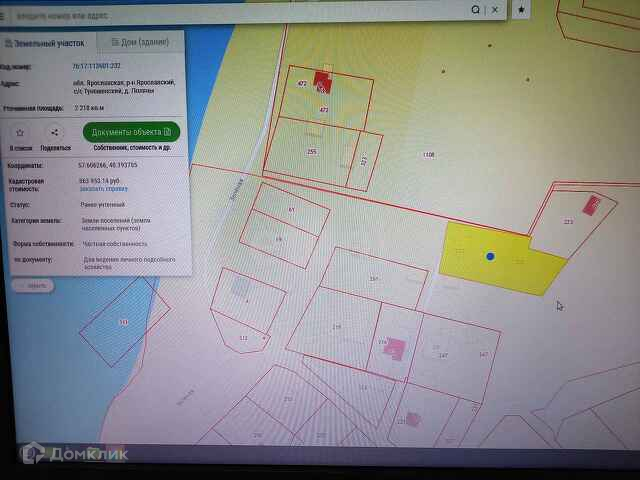Viewport: 640px width, 480px height.
Task: Click the pink building inside parcel 216
Action: [x=395, y=349]
